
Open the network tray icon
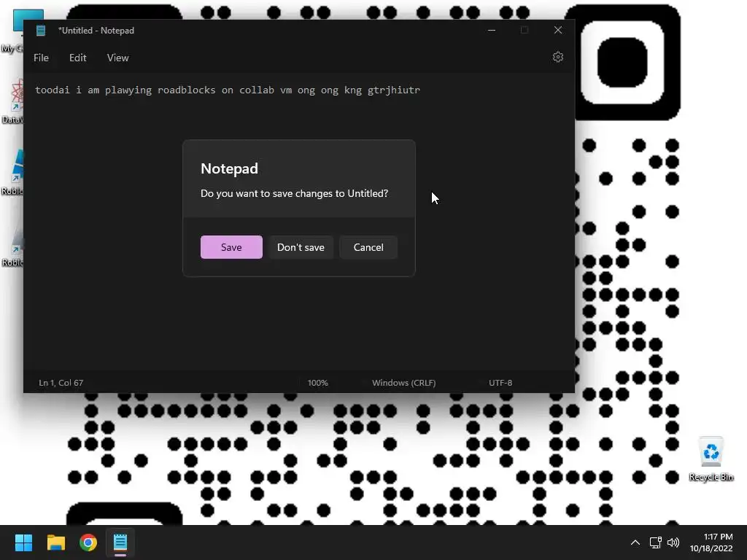(656, 542)
